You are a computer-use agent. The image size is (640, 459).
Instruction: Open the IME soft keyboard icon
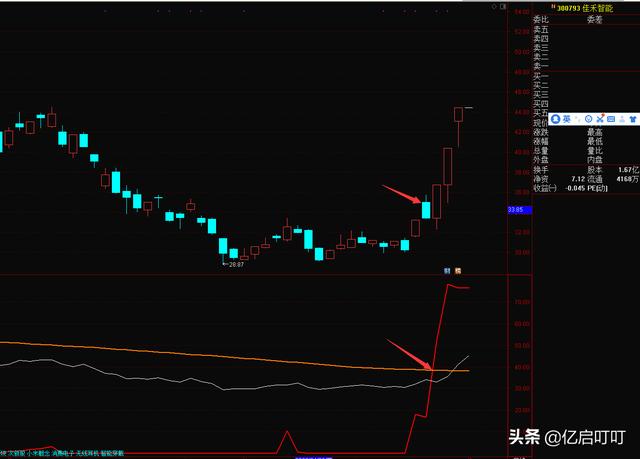(611, 119)
